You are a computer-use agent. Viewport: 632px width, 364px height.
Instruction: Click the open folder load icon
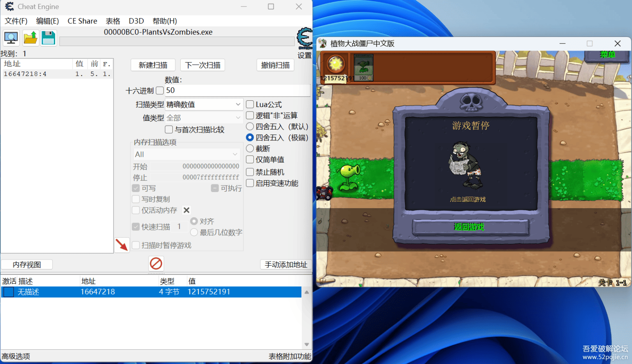click(30, 38)
